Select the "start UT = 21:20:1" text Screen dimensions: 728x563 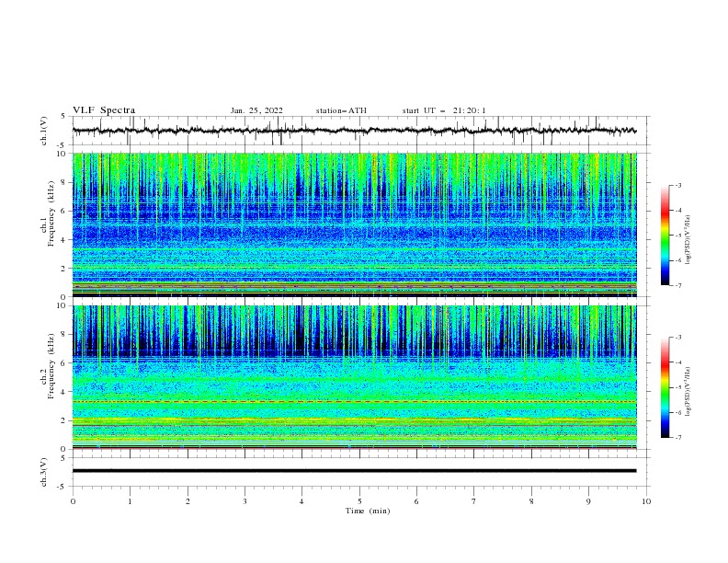pos(443,110)
